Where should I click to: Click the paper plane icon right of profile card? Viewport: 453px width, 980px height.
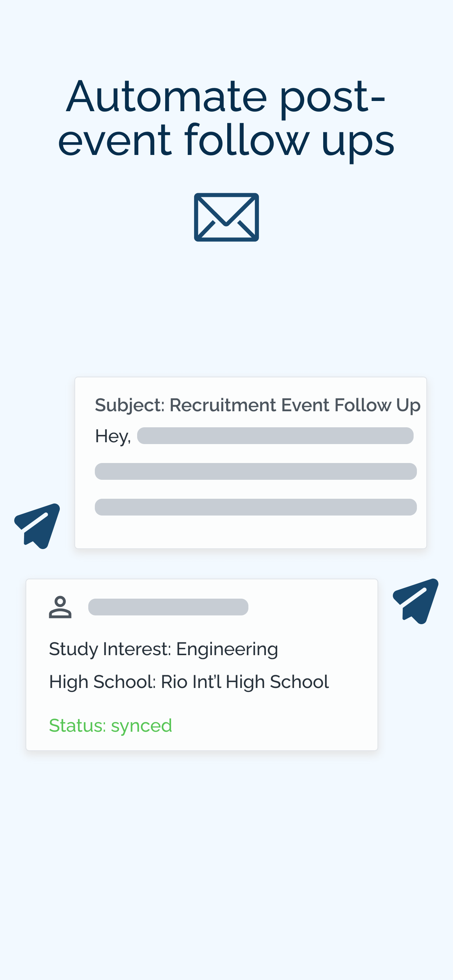(x=416, y=602)
